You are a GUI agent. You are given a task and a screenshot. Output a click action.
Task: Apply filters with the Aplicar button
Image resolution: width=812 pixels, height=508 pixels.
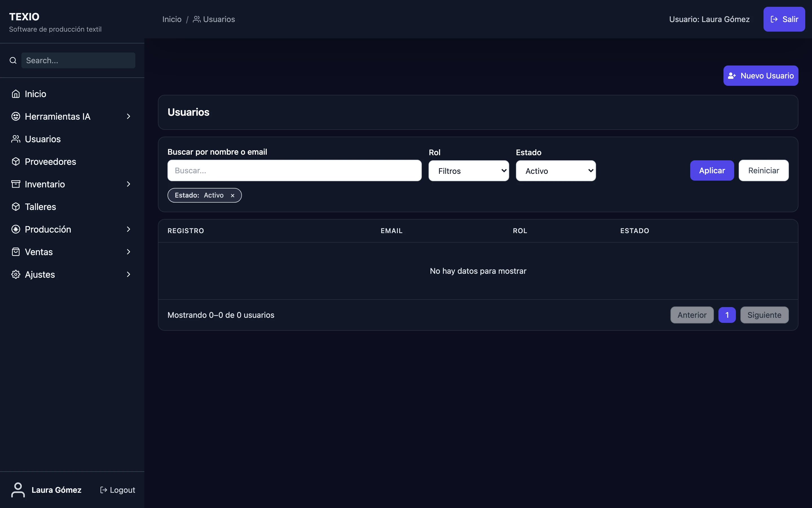point(712,170)
